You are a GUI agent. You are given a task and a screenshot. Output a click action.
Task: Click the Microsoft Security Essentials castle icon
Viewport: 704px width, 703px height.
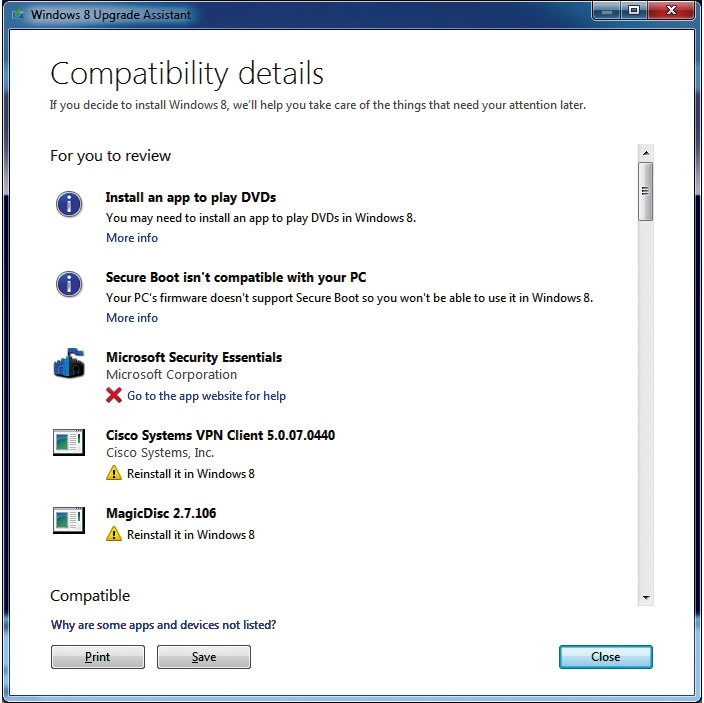tap(69, 363)
